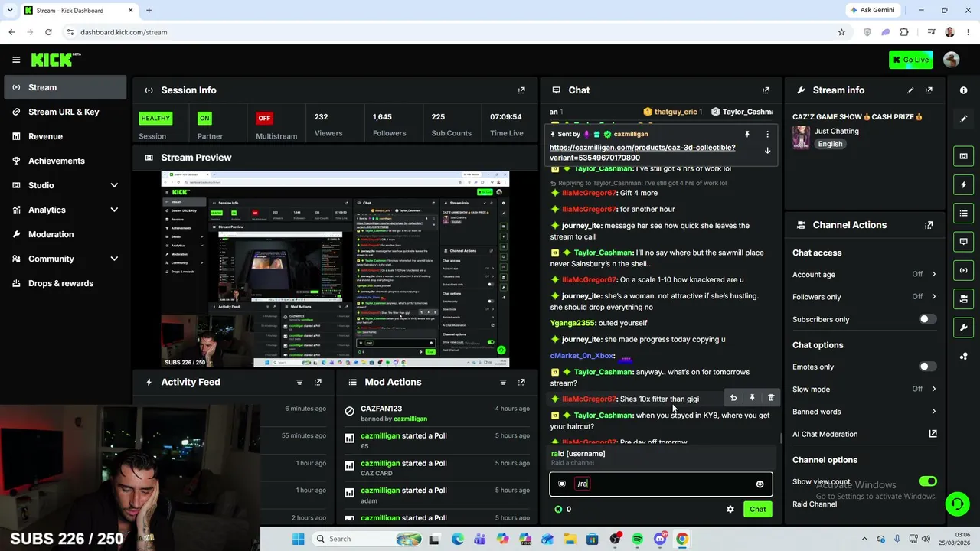Open the Achievements page
The width and height of the screenshot is (980, 551).
click(65, 161)
